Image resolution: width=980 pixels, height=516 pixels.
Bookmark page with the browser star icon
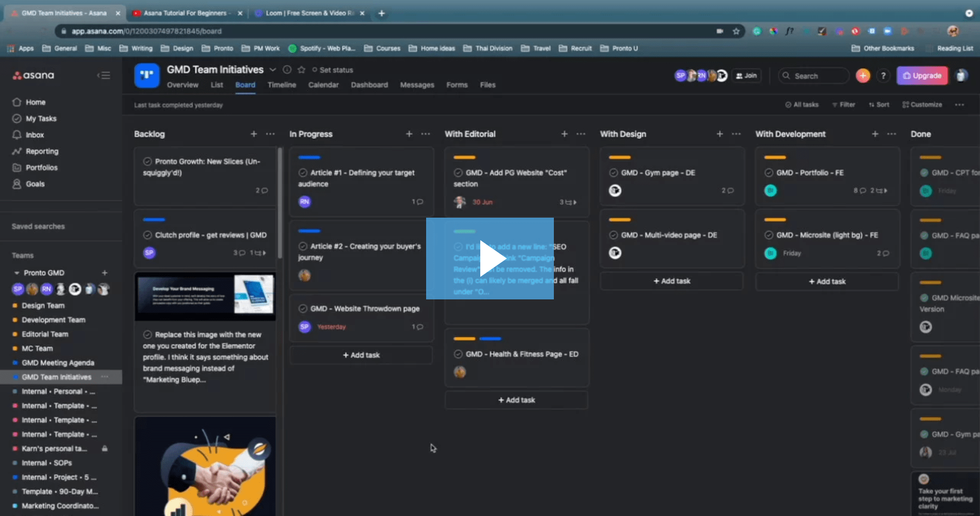[x=736, y=31]
